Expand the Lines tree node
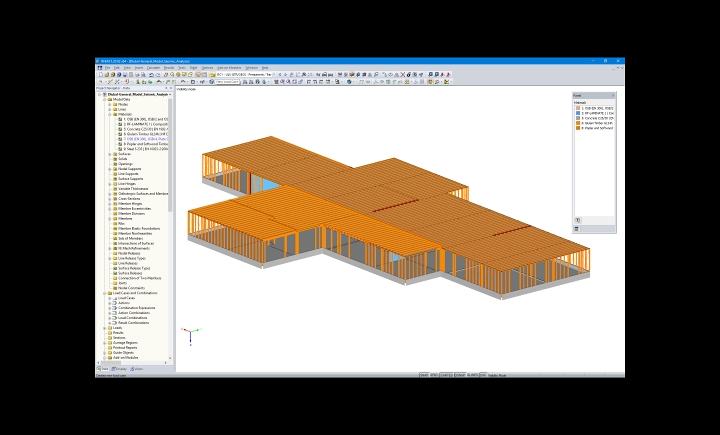 pos(110,109)
